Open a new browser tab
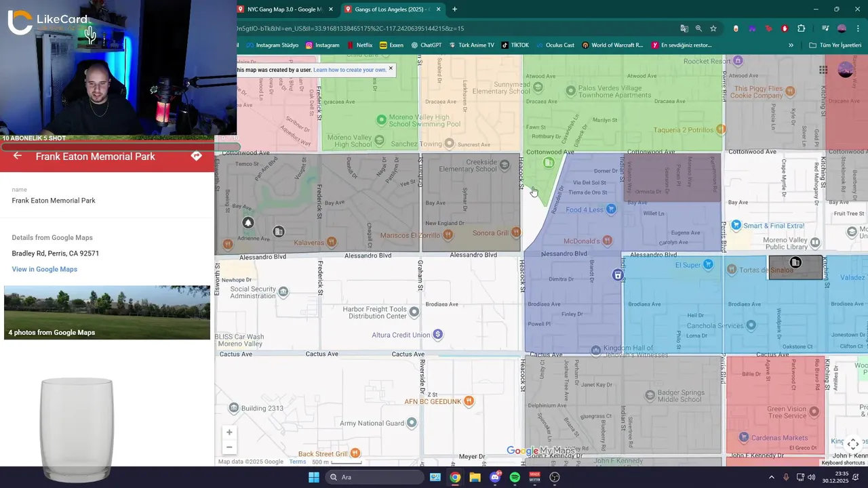Screen dimensions: 868x488 (454, 9)
